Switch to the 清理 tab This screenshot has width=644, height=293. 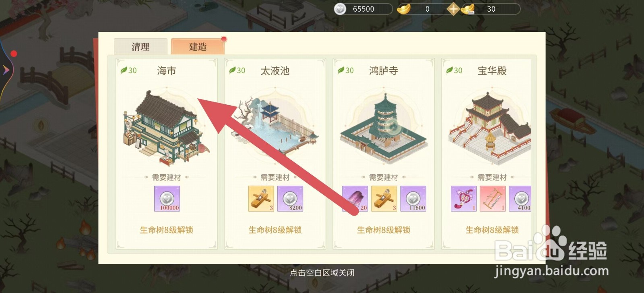click(x=140, y=46)
